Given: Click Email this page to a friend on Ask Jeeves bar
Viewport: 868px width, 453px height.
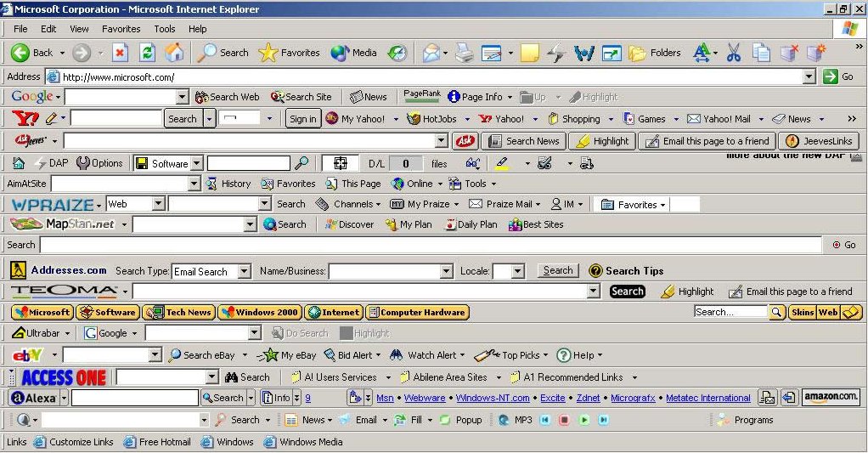Looking at the screenshot, I should (x=707, y=141).
